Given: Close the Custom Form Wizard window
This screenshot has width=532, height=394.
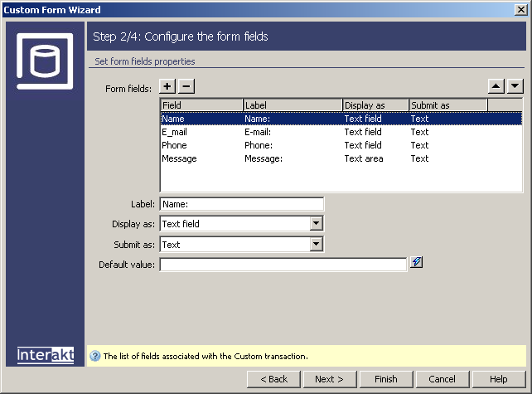Looking at the screenshot, I should (520, 10).
